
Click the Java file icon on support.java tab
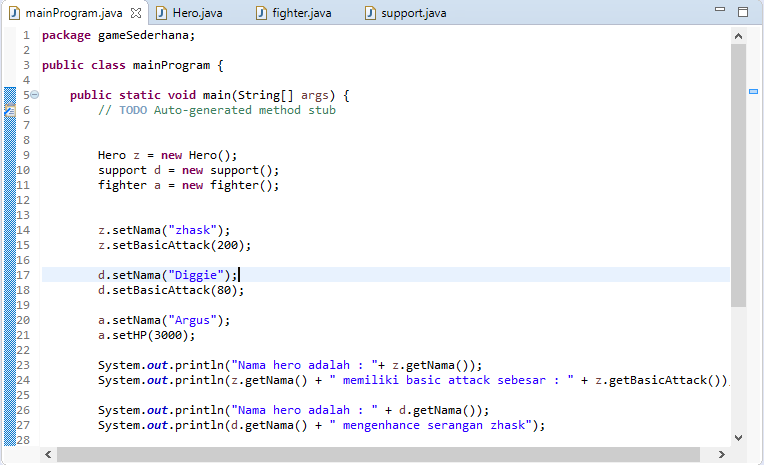click(370, 13)
